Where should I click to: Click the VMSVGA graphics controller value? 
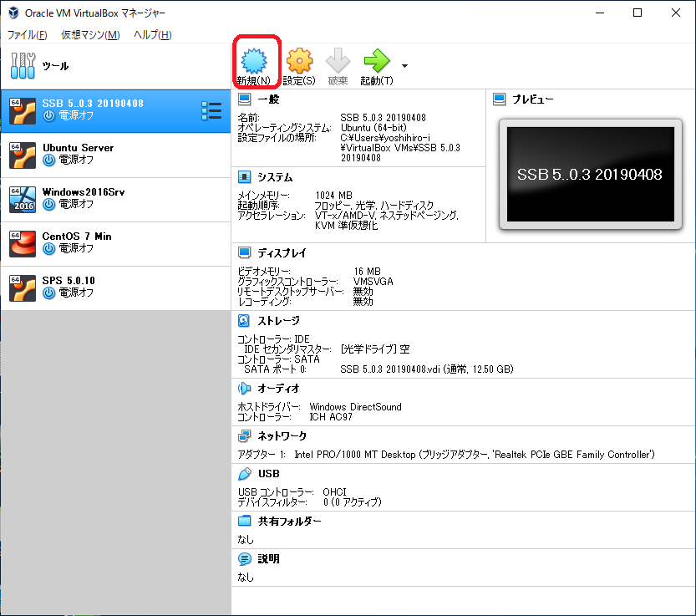(x=373, y=282)
